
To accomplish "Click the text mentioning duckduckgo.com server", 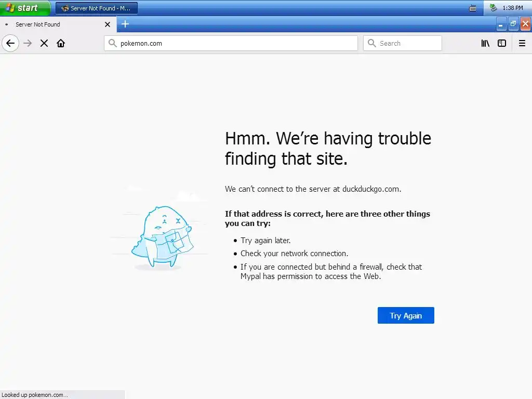I will (x=313, y=189).
